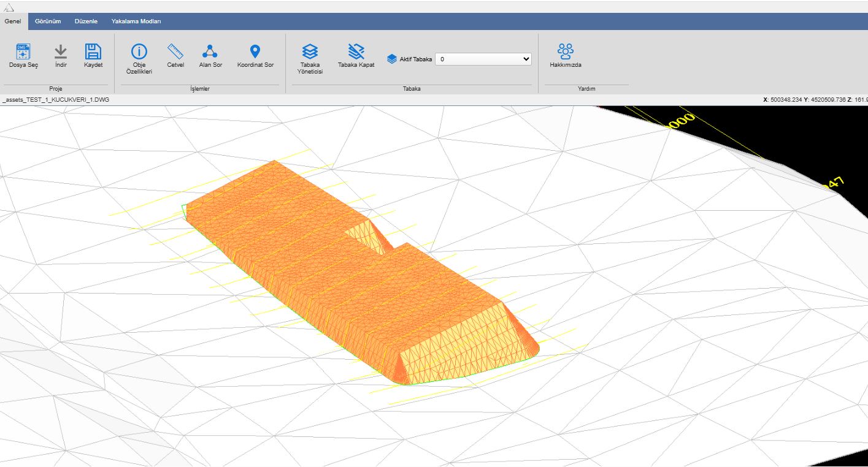868x467 pixels.
Task: Activate the Alan Sor area tool
Action: pyautogui.click(x=210, y=51)
